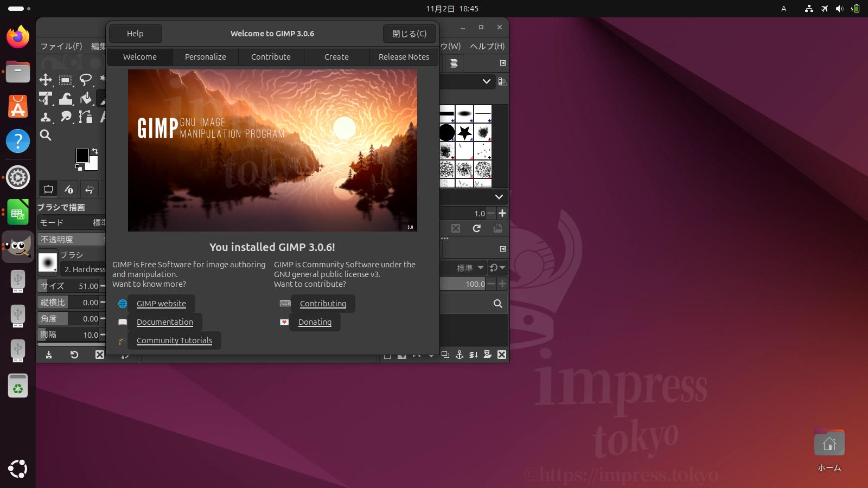This screenshot has height=488, width=868.
Task: Select the Rectangle Select tool
Action: tap(66, 80)
